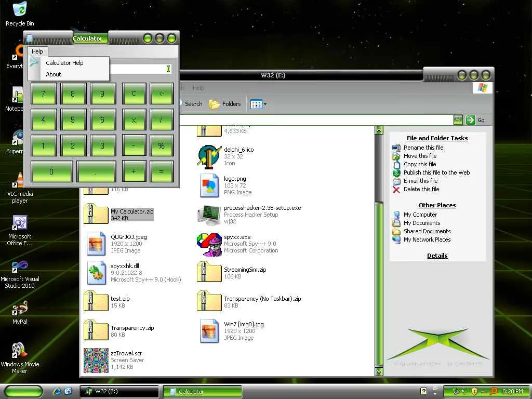The image size is (532, 399).
Task: Click the backspace arrow button in Calculator
Action: pos(162,94)
